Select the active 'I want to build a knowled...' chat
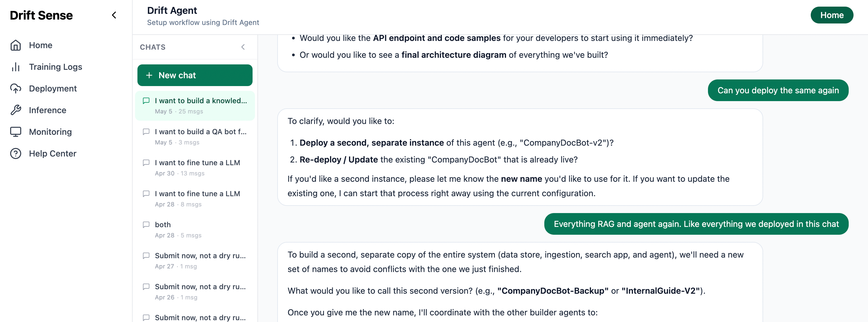Screen dimensions: 868x322 (195, 106)
